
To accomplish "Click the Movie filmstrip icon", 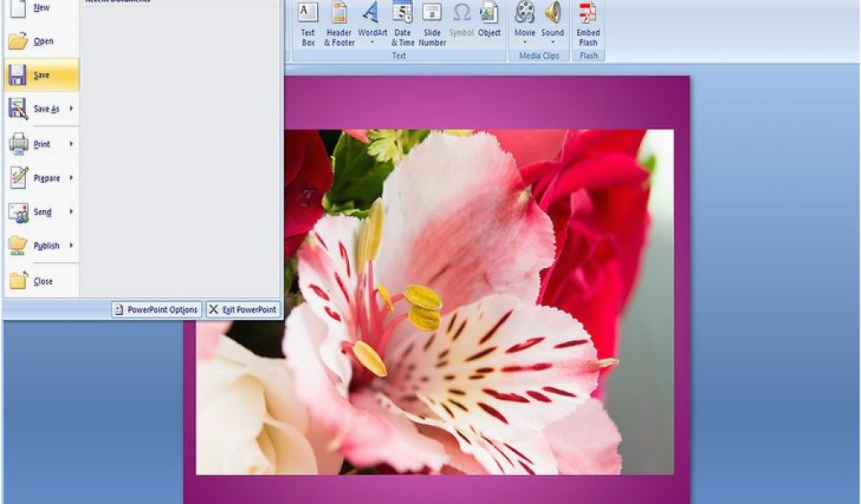I will click(525, 12).
